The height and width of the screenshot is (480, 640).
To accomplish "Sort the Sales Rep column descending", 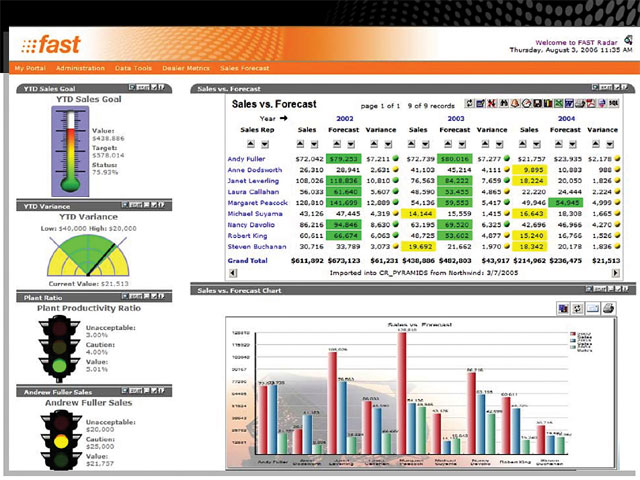I will (x=265, y=144).
